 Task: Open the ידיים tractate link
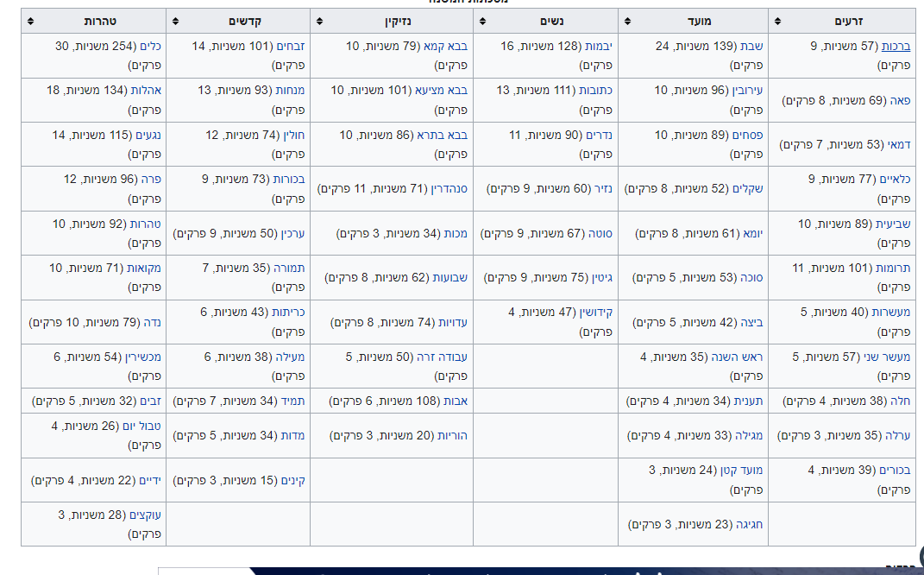150,481
